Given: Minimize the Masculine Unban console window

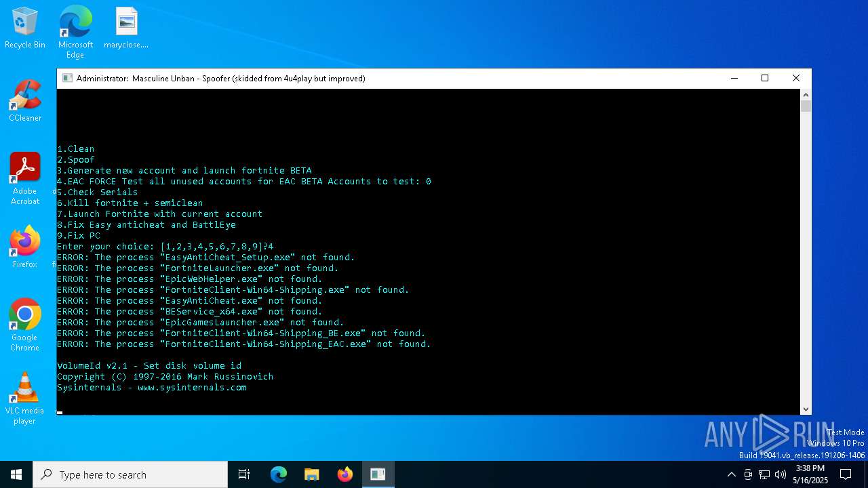Looking at the screenshot, I should pos(734,79).
